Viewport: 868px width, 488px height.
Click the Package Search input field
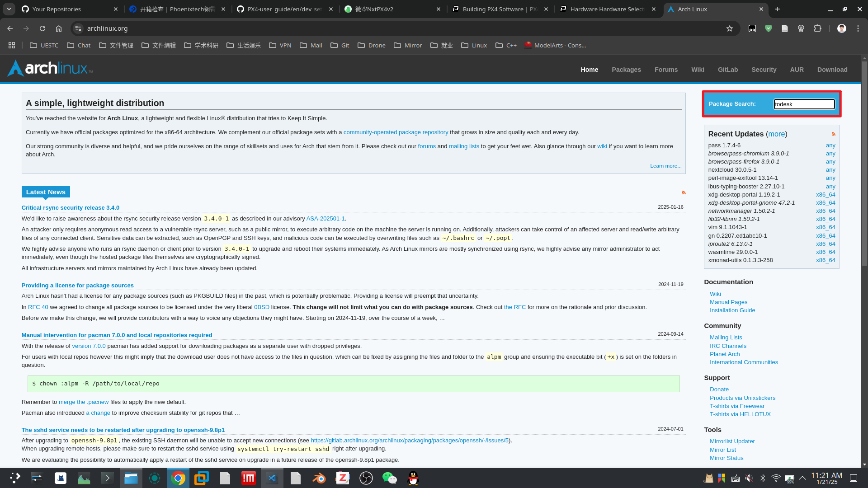click(x=804, y=104)
